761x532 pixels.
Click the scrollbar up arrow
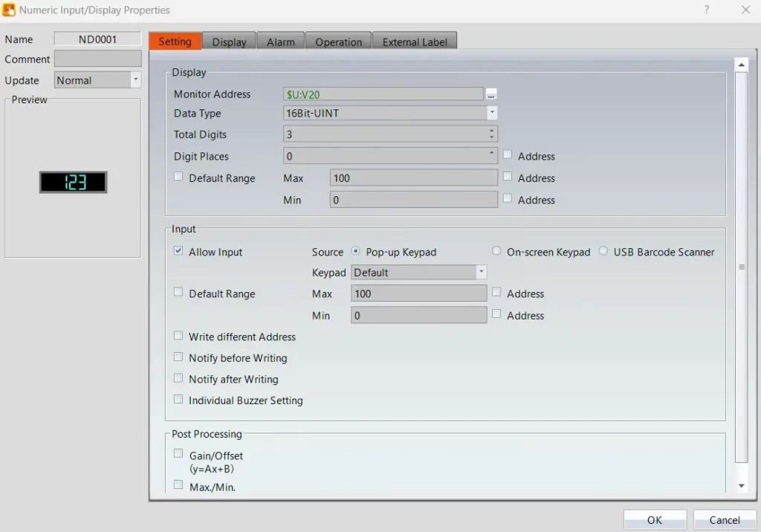(741, 66)
